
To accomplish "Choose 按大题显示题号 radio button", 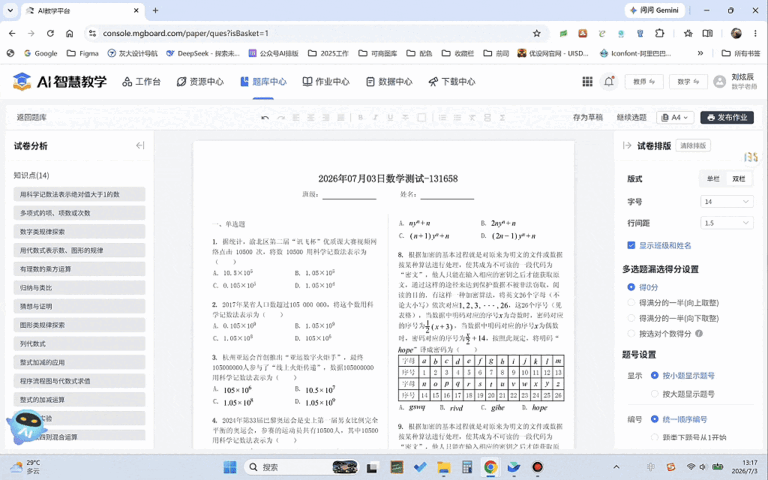I will tap(654, 394).
